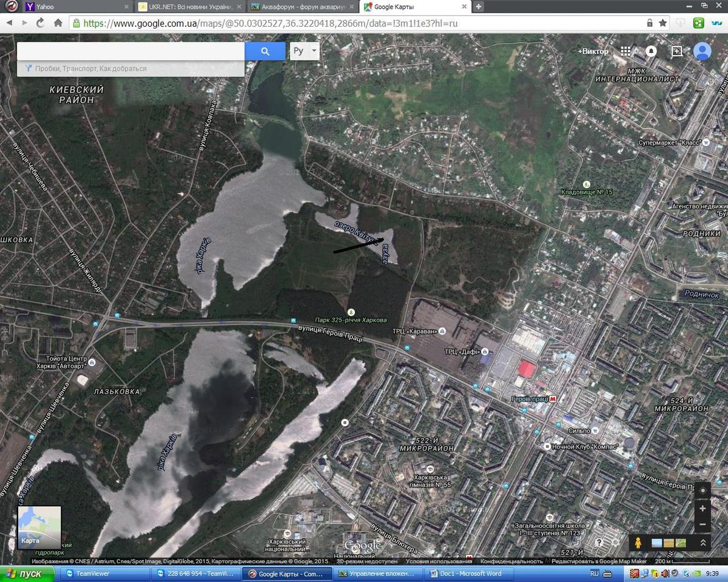Click the +Виктор profile link
This screenshot has width=728, height=582.
[592, 52]
